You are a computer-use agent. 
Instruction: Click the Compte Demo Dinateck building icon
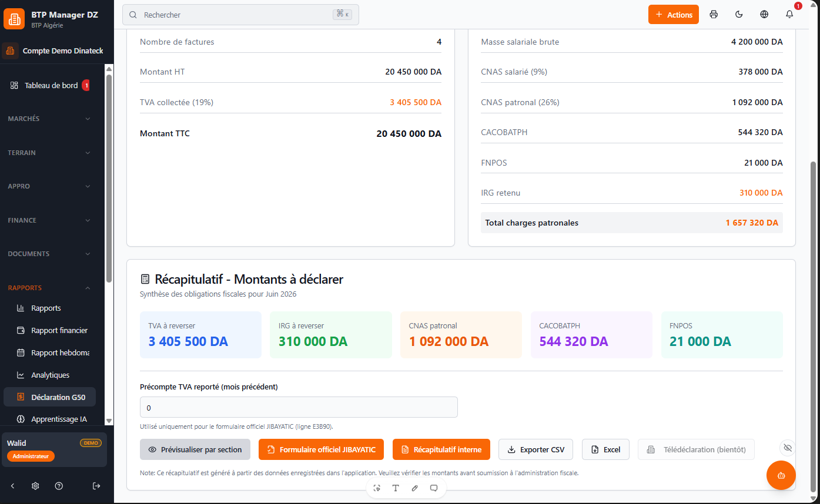[11, 51]
